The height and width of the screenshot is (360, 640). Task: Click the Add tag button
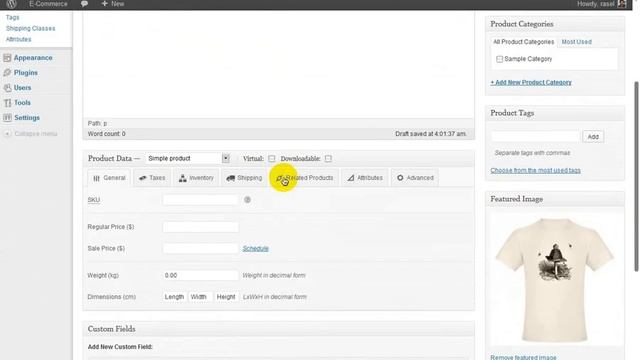click(x=593, y=137)
